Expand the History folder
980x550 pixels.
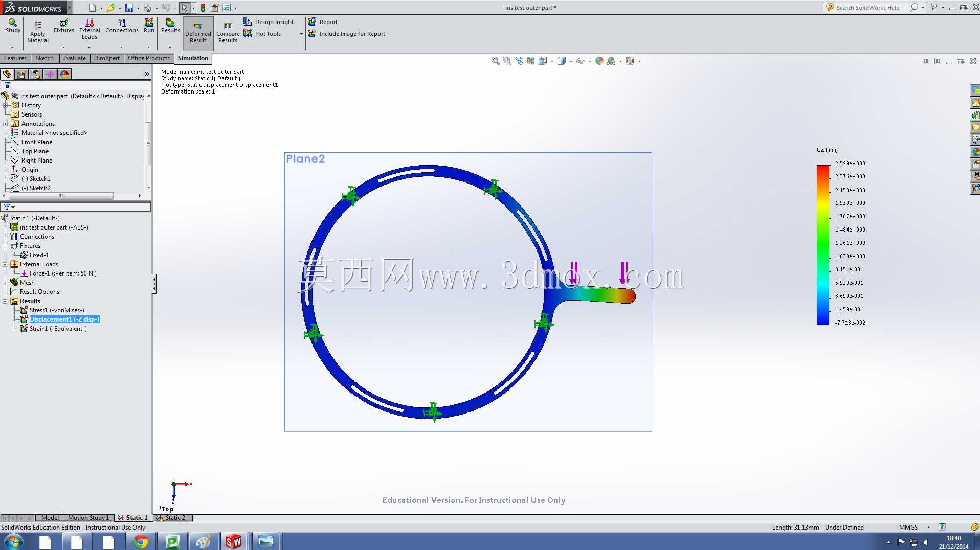click(x=5, y=105)
